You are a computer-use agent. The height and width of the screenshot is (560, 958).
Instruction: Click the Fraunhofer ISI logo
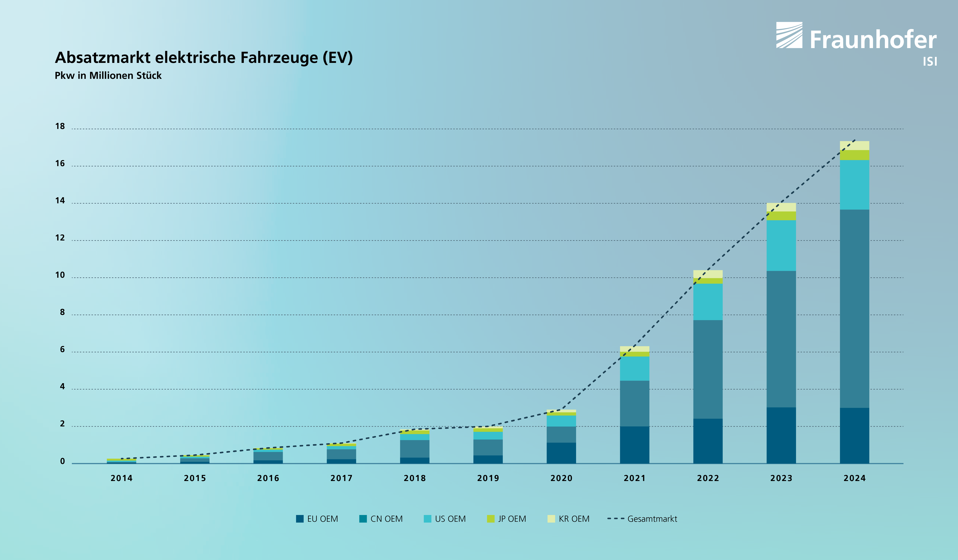[x=856, y=44]
